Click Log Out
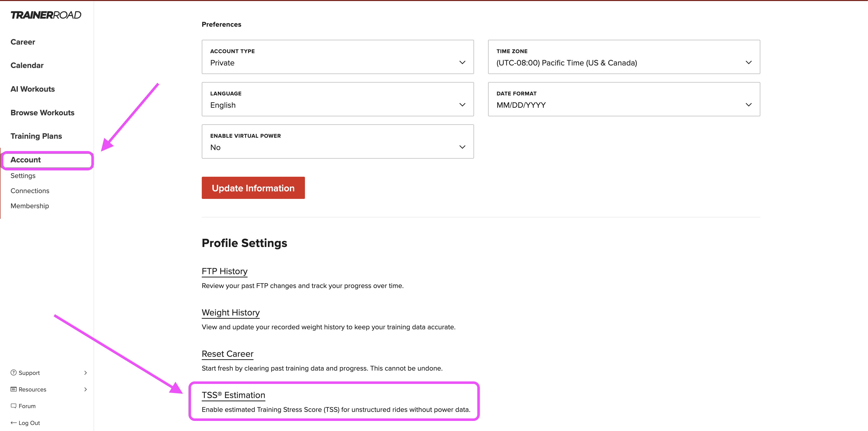 pyautogui.click(x=29, y=423)
